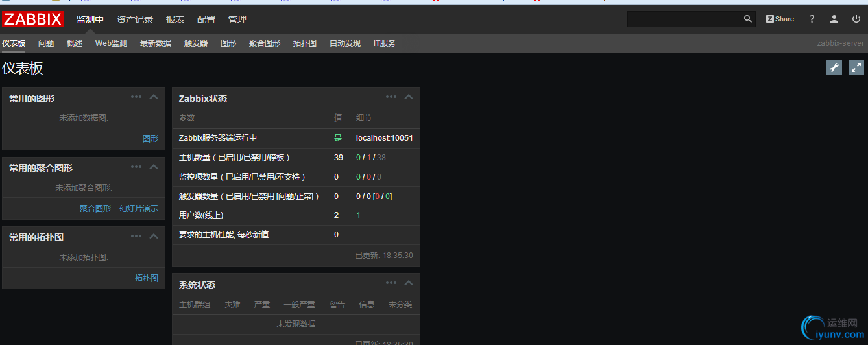Open the user profile icon
This screenshot has height=345, width=868.
[x=834, y=19]
